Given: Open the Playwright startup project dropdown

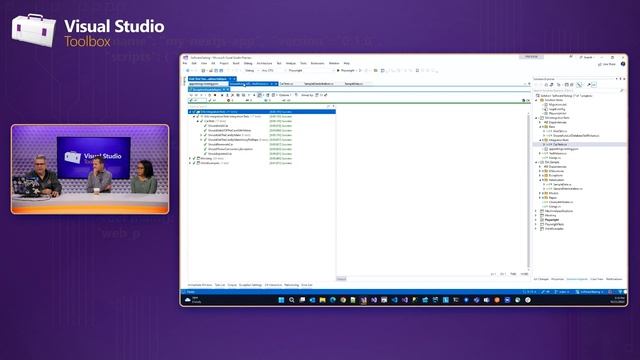Looking at the screenshot, I should coord(310,71).
